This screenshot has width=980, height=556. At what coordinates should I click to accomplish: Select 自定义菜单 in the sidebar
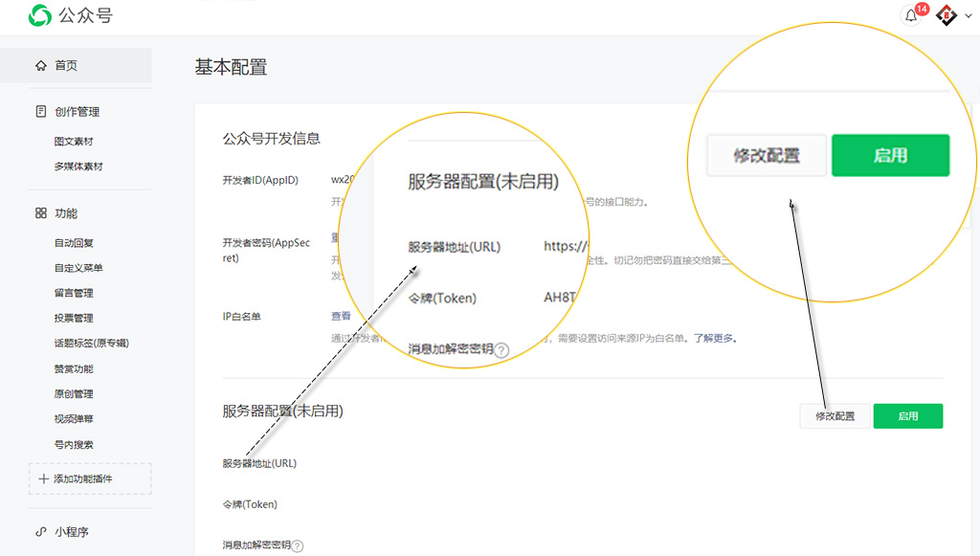pyautogui.click(x=78, y=267)
